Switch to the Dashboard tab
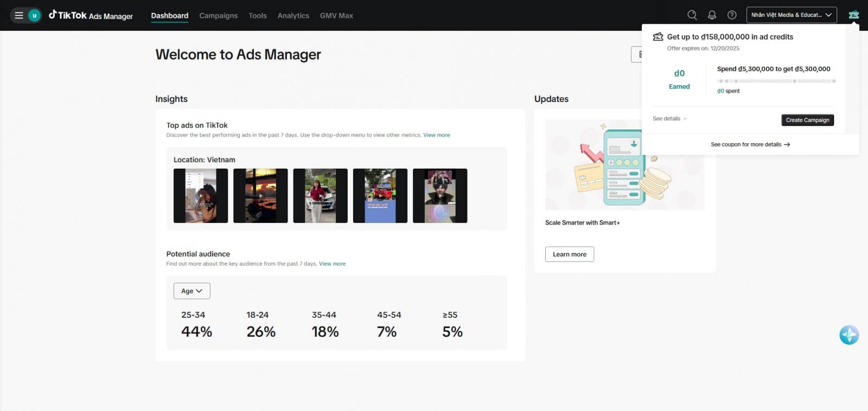Viewport: 868px width, 411px height. (x=169, y=16)
